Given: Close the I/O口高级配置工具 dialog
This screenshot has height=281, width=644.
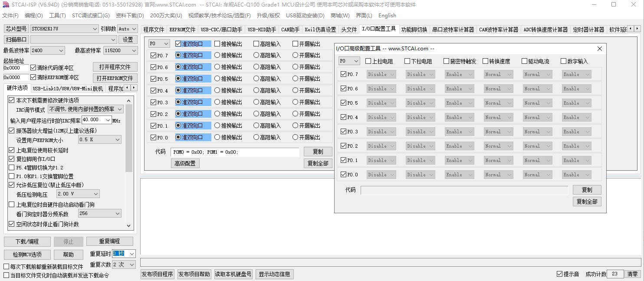Looking at the screenshot, I should 600,49.
